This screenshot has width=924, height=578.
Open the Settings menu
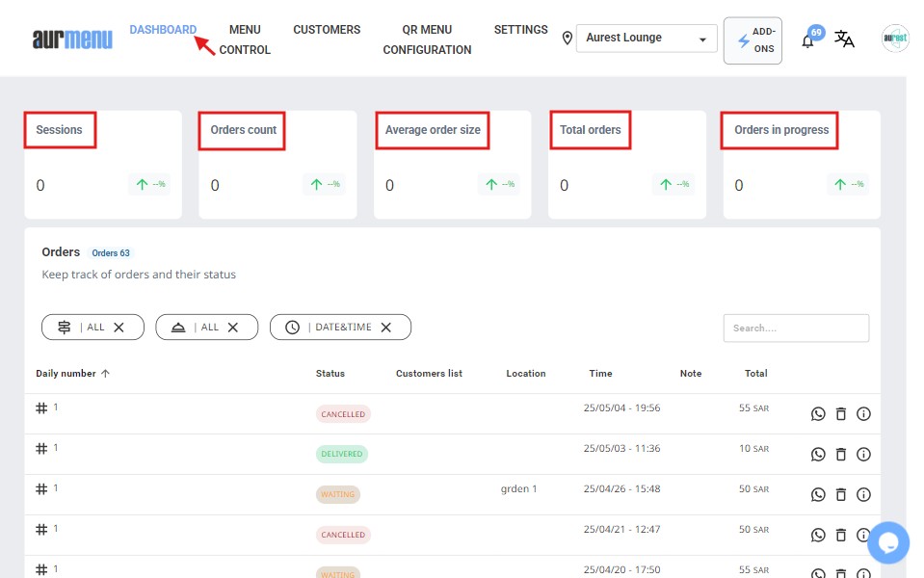pyautogui.click(x=520, y=30)
